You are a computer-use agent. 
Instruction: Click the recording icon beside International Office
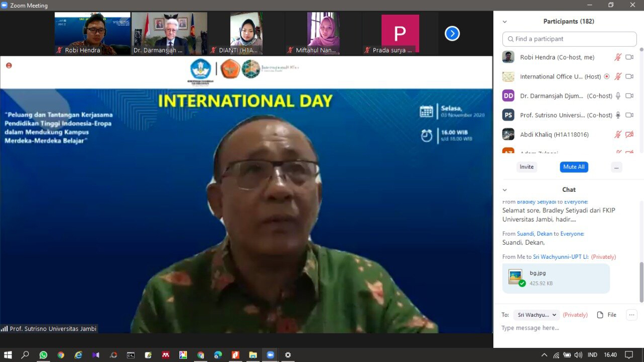coord(607,77)
